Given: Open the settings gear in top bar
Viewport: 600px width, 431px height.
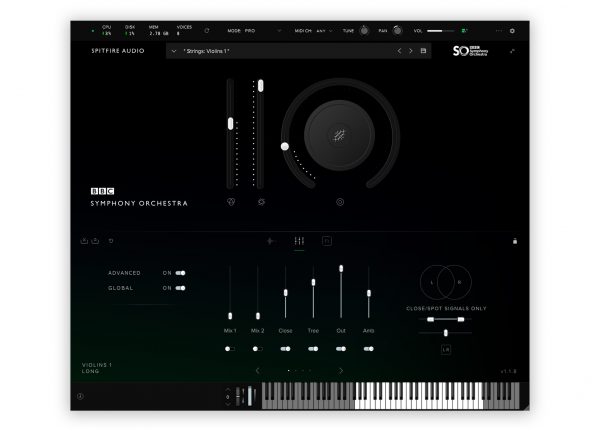Looking at the screenshot, I should [512, 31].
